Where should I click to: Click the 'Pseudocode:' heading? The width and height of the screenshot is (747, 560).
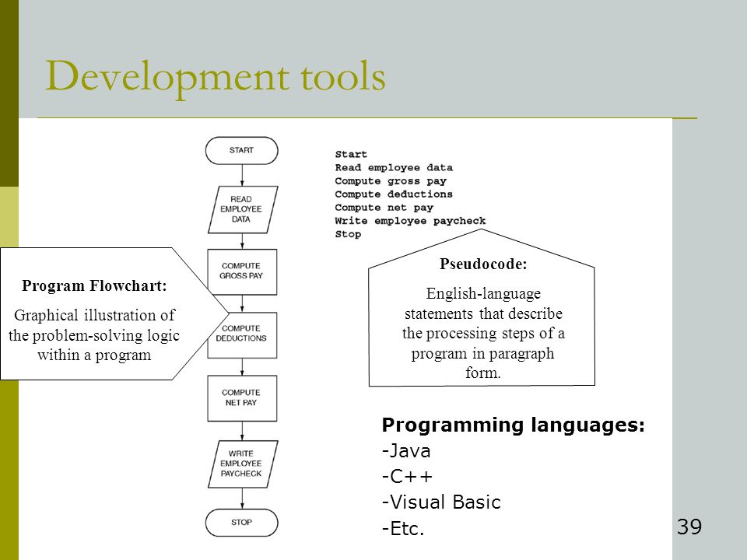(x=483, y=264)
